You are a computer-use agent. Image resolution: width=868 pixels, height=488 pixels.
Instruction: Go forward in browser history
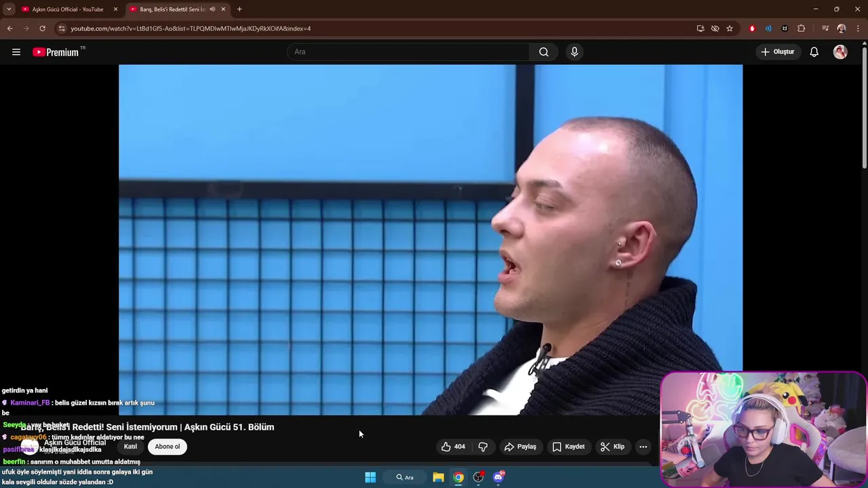coord(26,28)
